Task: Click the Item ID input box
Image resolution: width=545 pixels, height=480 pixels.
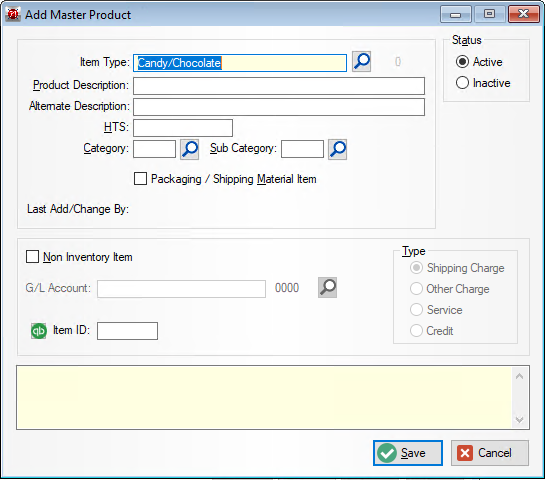Action: point(127,331)
